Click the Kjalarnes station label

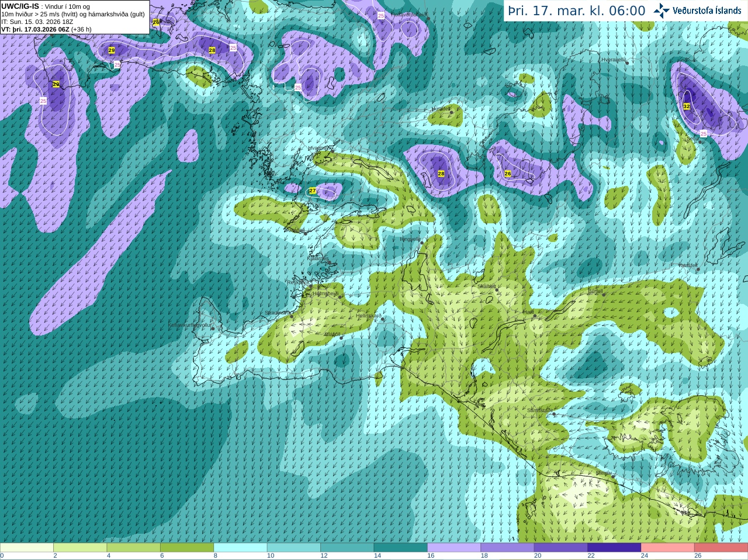318,258
